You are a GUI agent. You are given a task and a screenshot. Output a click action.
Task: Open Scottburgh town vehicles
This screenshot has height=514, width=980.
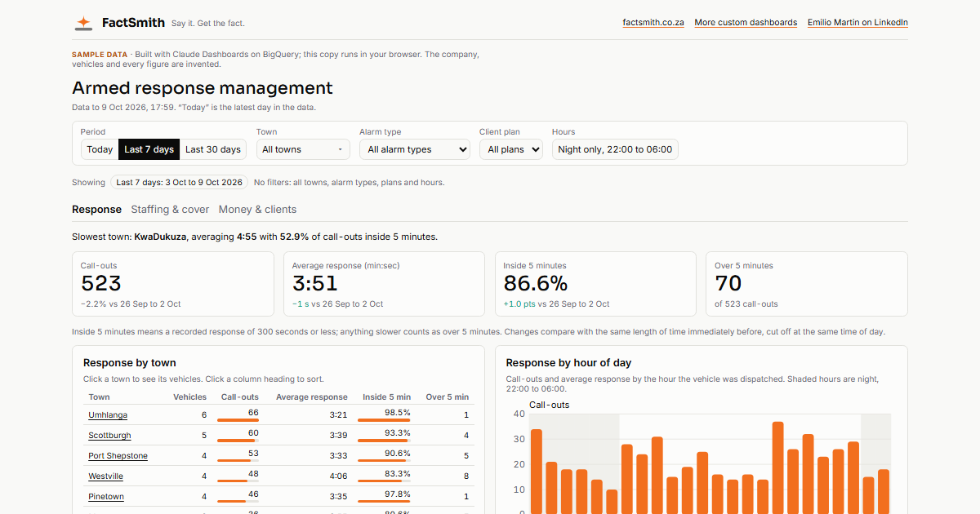(109, 436)
